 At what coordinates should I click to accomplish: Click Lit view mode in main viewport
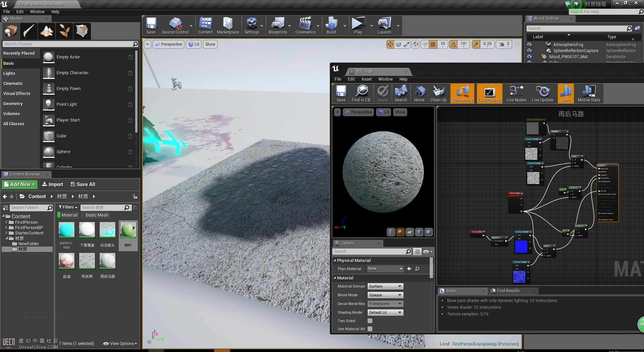coord(194,44)
